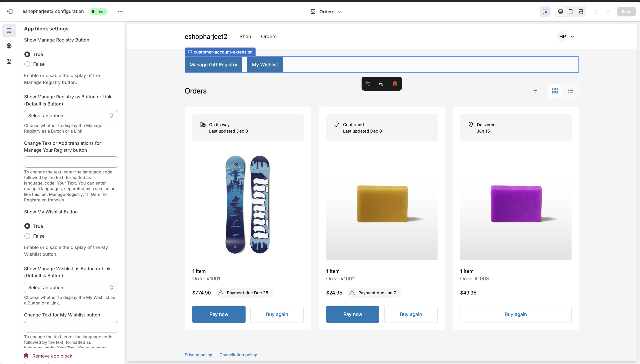The width and height of the screenshot is (640, 364).
Task: Open the Sections sidebar icon
Action: 9,30
